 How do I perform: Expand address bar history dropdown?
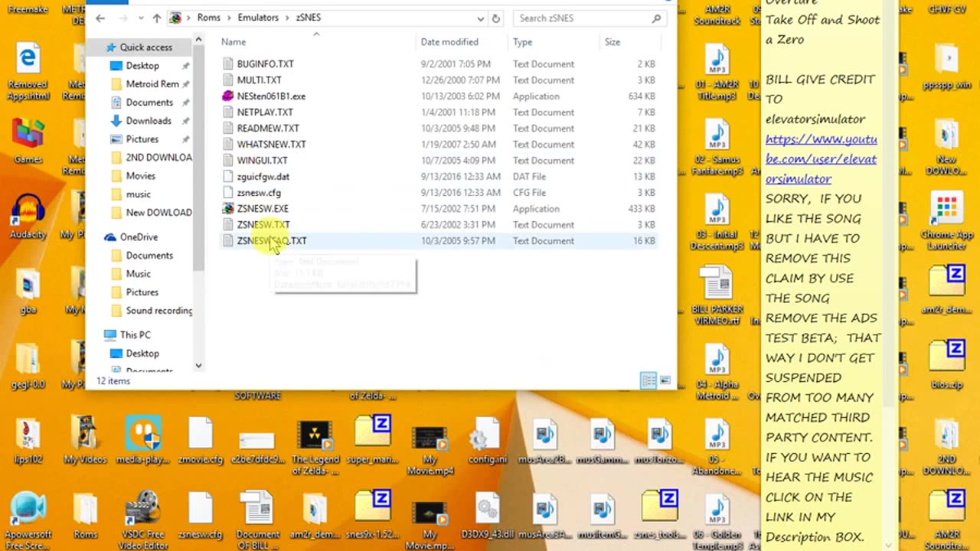pos(480,18)
